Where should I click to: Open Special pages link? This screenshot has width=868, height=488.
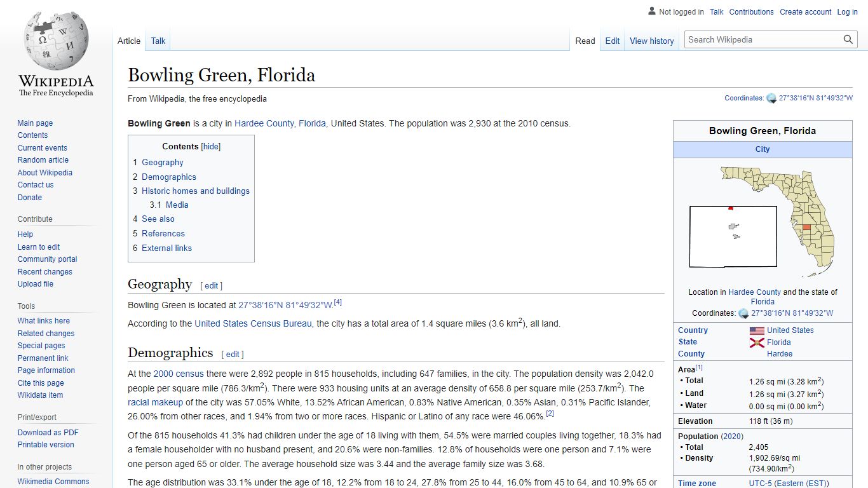[41, 346]
